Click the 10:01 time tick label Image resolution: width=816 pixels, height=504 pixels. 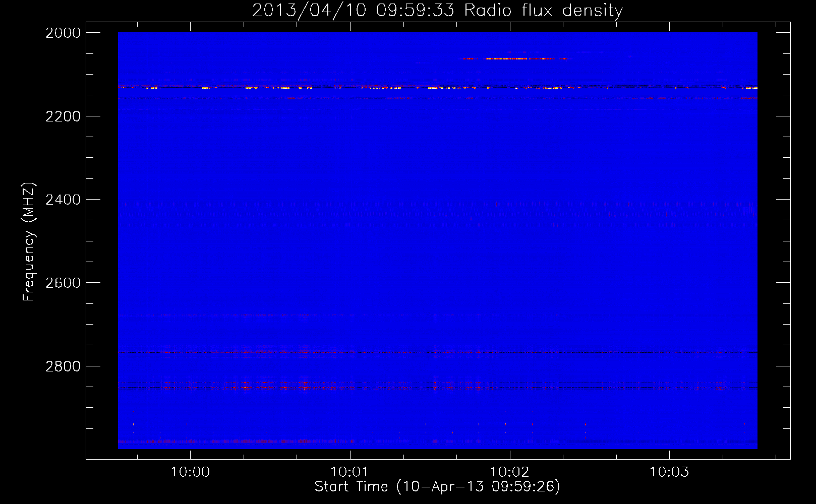point(349,472)
